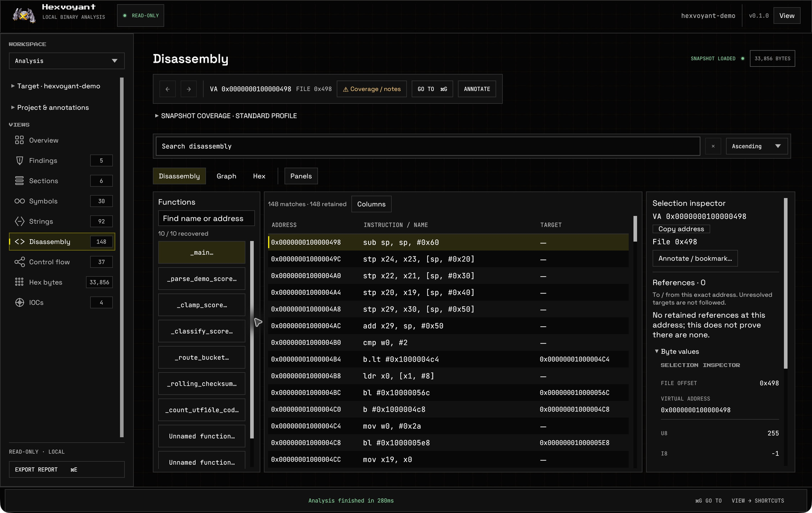The height and width of the screenshot is (513, 812).
Task: Expand Project & annotations
Action: point(50,107)
